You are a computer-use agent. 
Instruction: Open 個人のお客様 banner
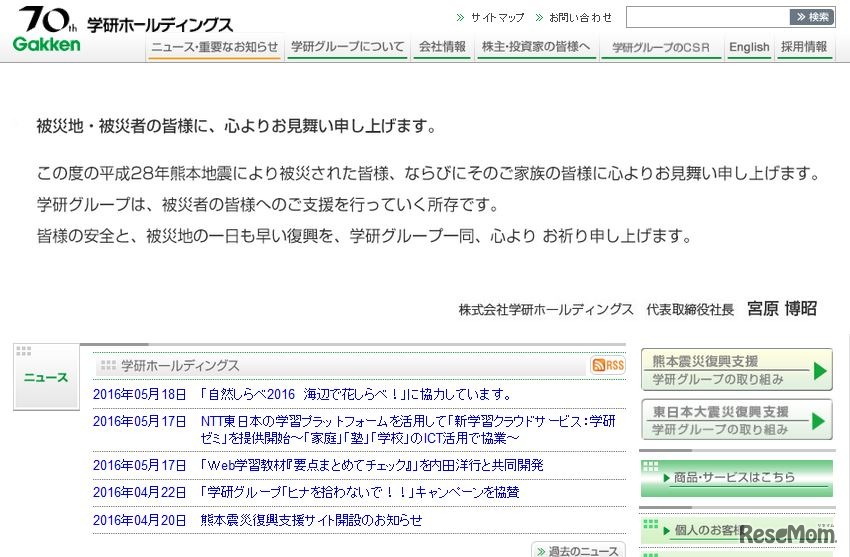point(736,530)
